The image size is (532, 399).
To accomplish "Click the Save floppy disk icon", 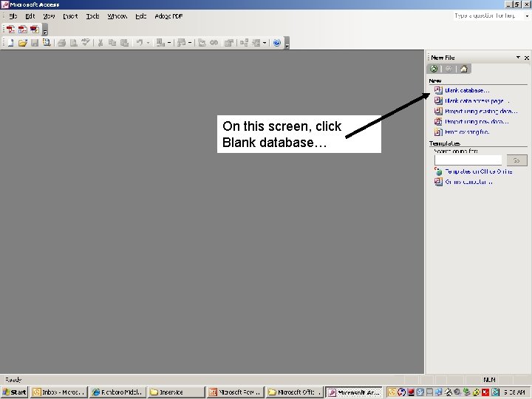I will click(x=35, y=43).
